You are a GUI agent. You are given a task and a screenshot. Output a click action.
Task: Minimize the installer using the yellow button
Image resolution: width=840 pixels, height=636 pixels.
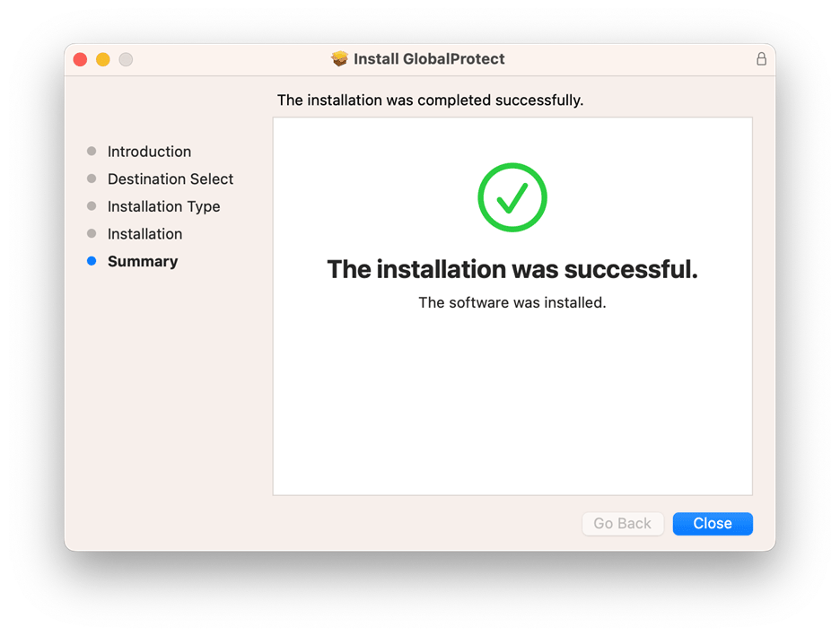click(x=102, y=58)
